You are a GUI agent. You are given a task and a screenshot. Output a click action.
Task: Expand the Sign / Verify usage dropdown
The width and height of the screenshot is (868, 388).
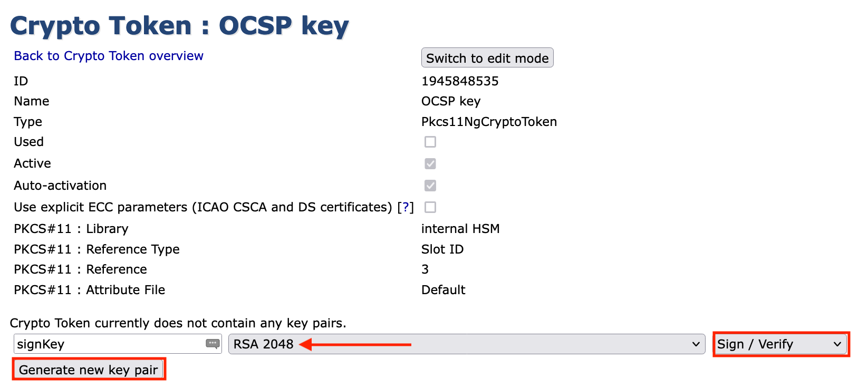pos(780,344)
